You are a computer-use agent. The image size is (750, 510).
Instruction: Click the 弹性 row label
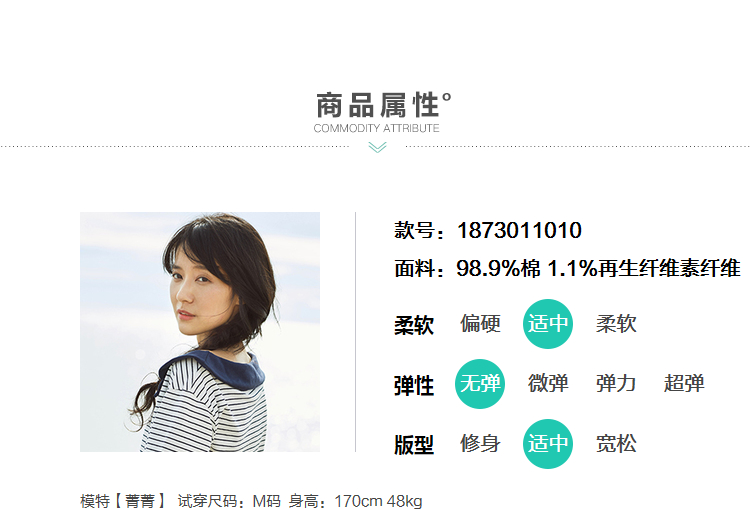point(414,385)
